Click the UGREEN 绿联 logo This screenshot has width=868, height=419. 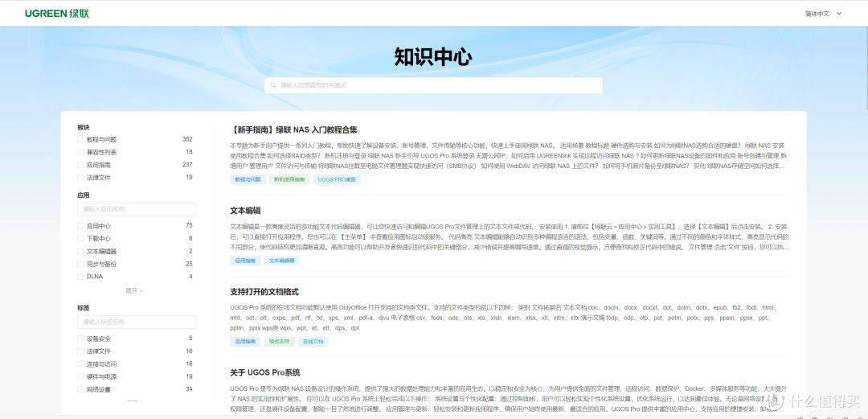coord(57,14)
